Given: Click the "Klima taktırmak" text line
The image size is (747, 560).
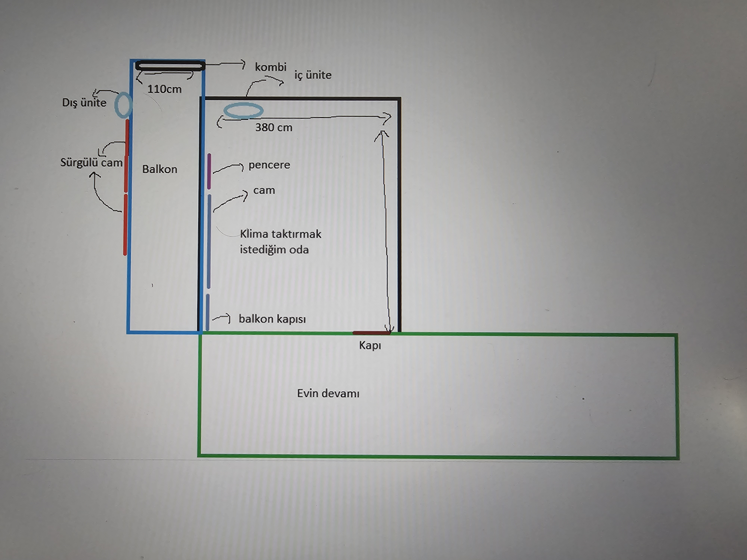Looking at the screenshot, I should coord(281,234).
